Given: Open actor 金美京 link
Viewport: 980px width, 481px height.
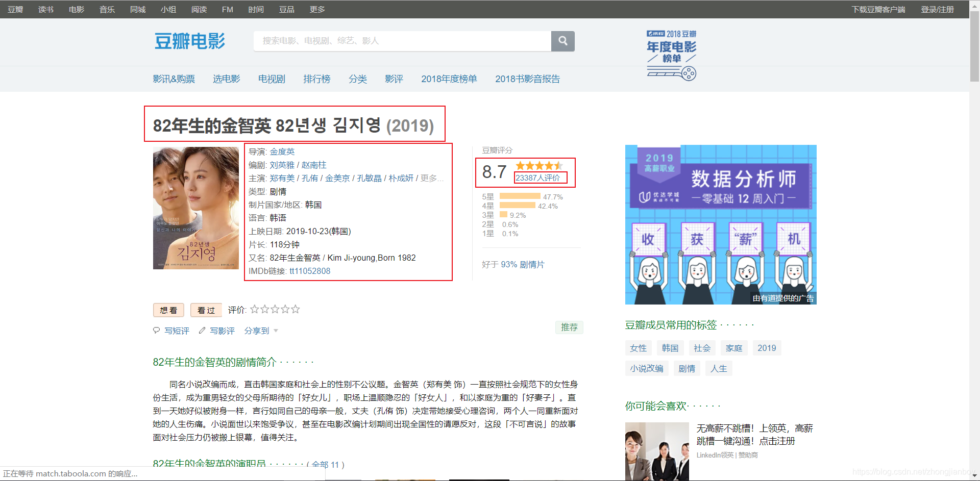Looking at the screenshot, I should [337, 178].
